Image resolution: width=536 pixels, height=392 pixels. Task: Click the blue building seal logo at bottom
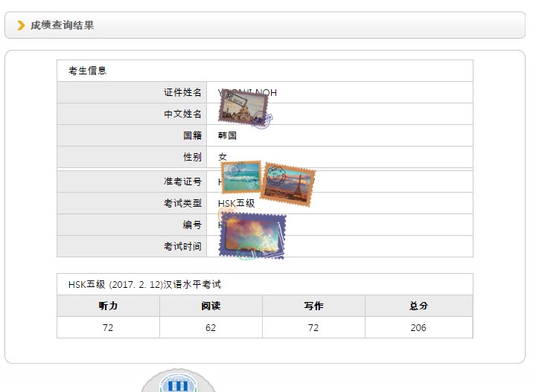(178, 382)
